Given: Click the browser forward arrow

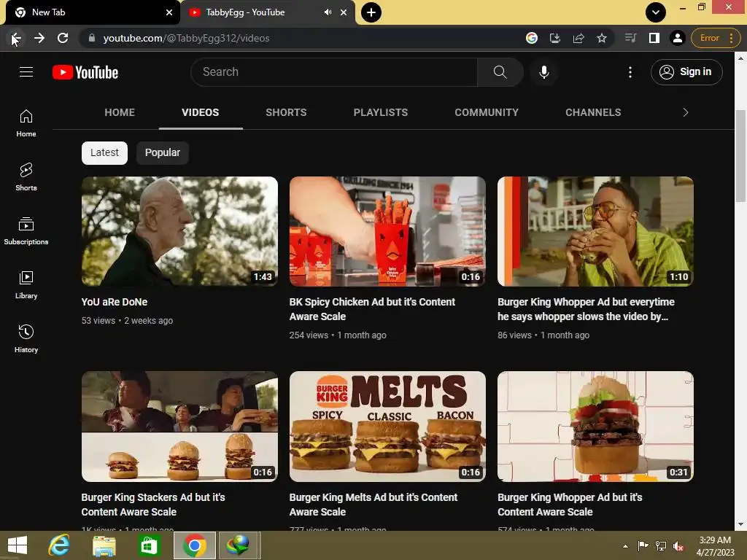Looking at the screenshot, I should tap(39, 38).
